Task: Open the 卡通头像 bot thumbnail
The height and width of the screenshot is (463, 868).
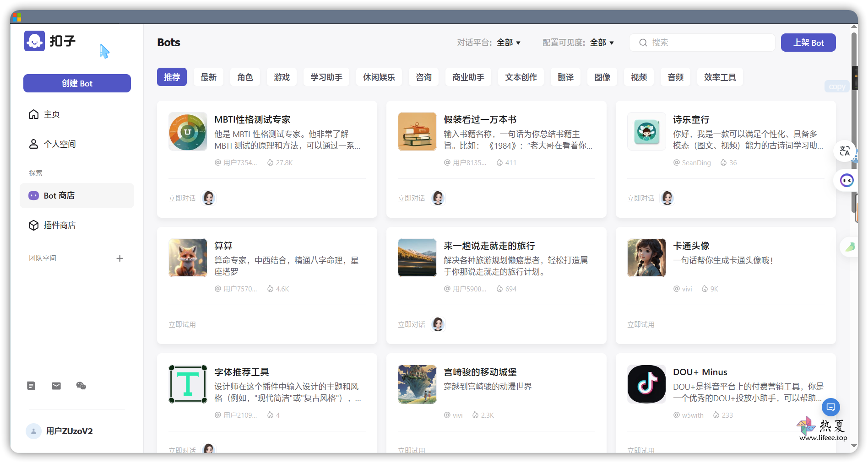Action: 646,258
